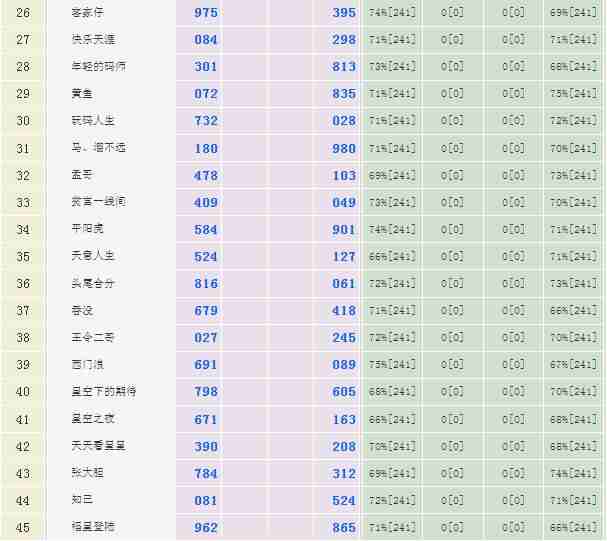
Task: Click the blue number 127 in row 35
Action: pos(344,257)
